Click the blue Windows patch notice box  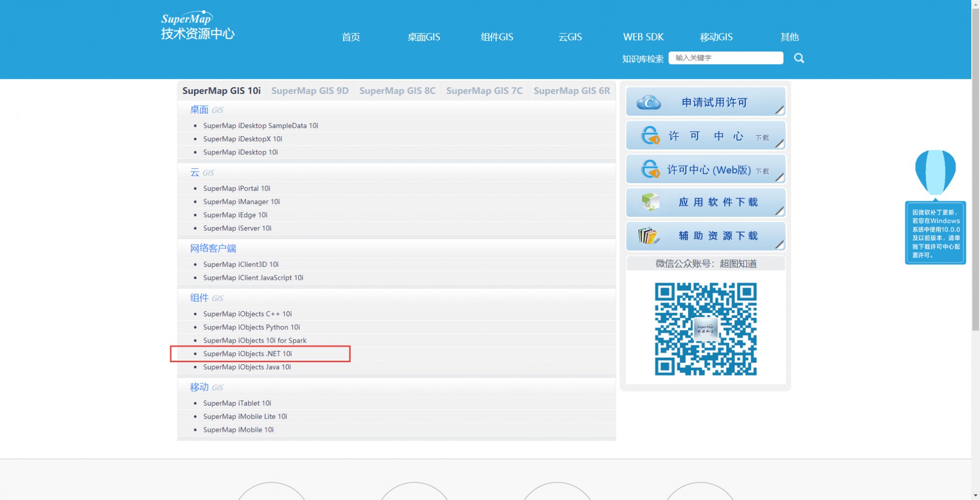[x=936, y=233]
